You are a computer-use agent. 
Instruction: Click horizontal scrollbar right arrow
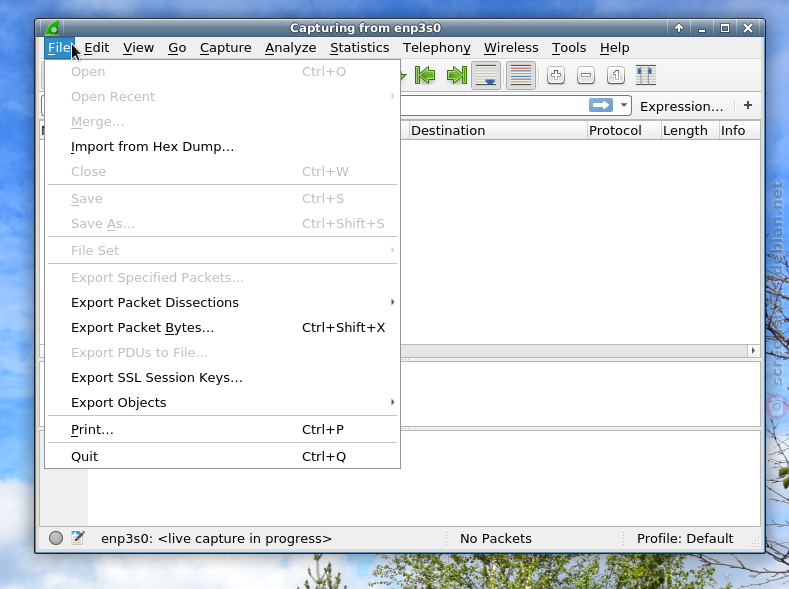pos(753,351)
